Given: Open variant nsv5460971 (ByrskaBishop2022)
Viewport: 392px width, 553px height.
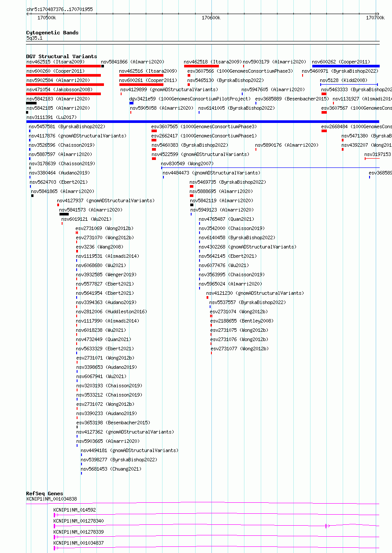Looking at the screenshot, I should click(x=340, y=71).
